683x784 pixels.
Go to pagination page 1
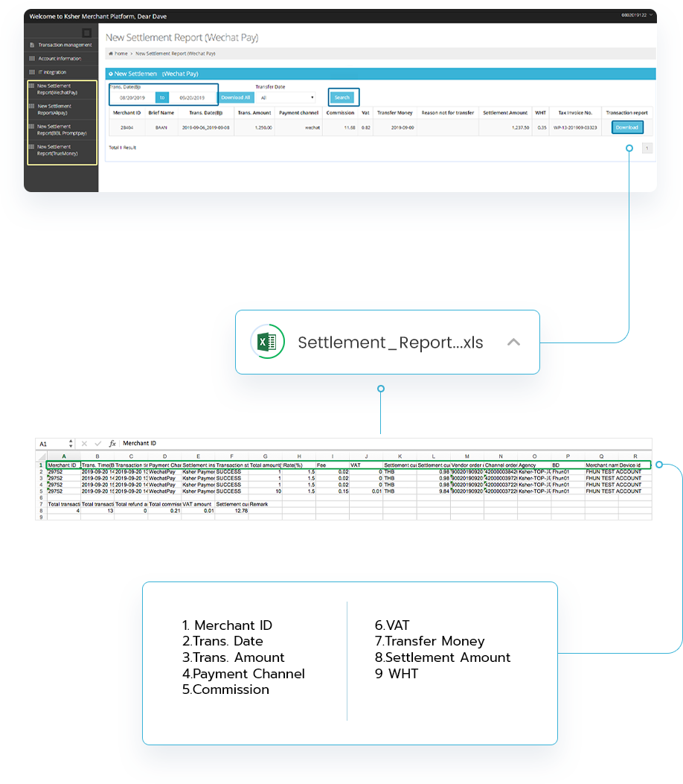[647, 148]
